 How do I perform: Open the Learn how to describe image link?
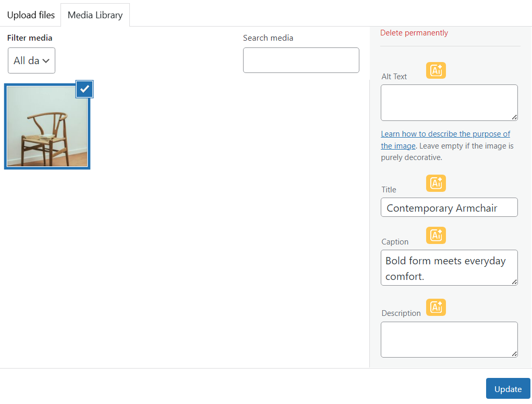(445, 134)
